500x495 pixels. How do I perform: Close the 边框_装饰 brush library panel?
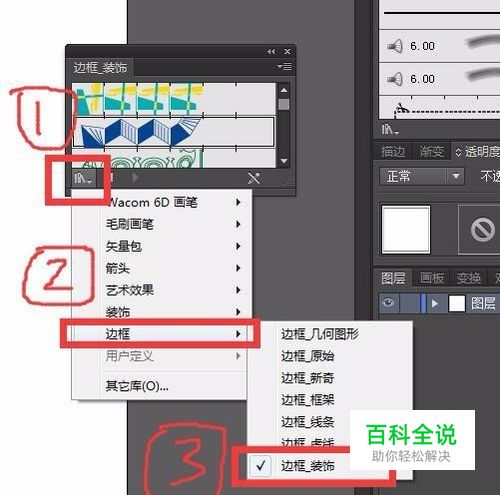[x=287, y=52]
